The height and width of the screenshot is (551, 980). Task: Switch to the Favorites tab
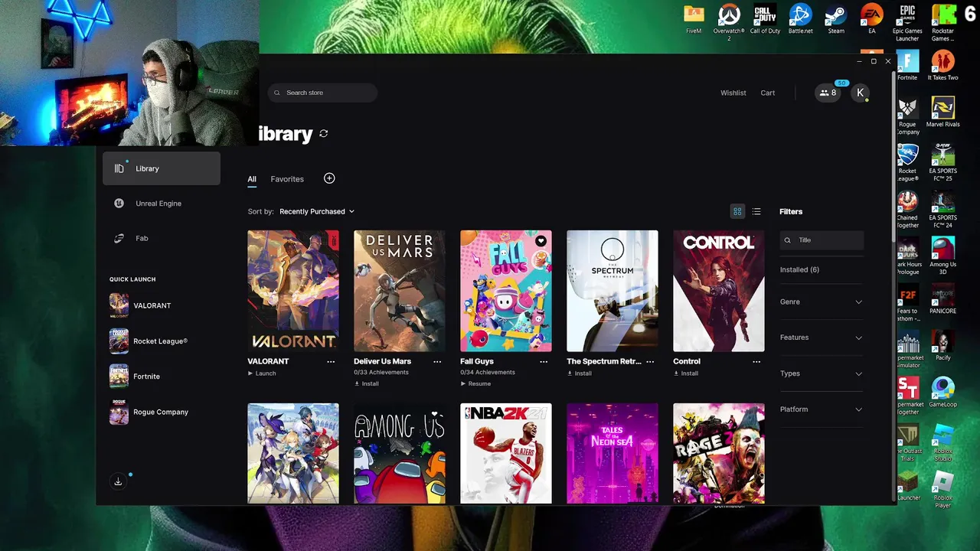[287, 179]
